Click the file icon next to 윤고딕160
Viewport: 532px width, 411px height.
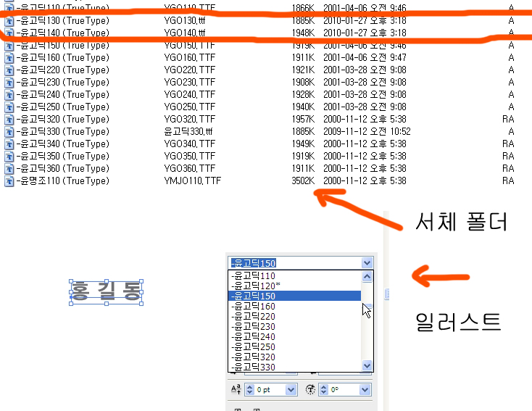click(9, 57)
